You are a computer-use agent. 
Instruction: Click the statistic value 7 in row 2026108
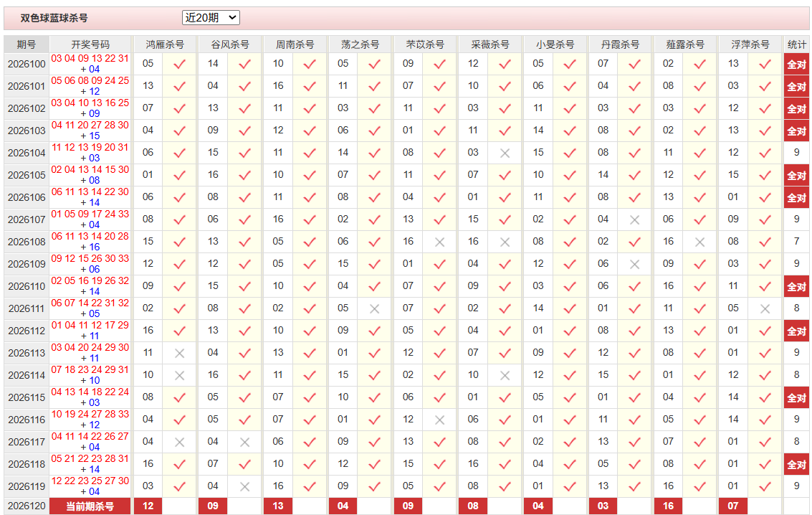pyautogui.click(x=796, y=242)
